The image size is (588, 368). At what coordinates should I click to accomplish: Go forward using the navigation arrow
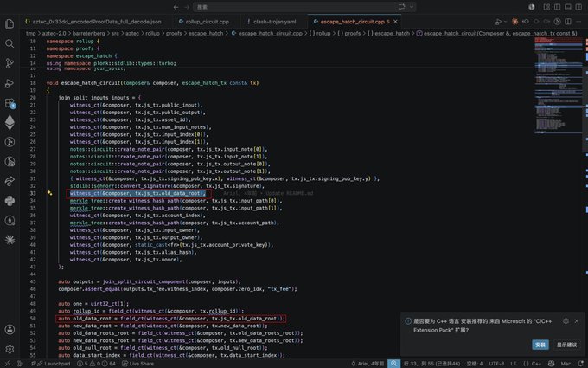(187, 7)
